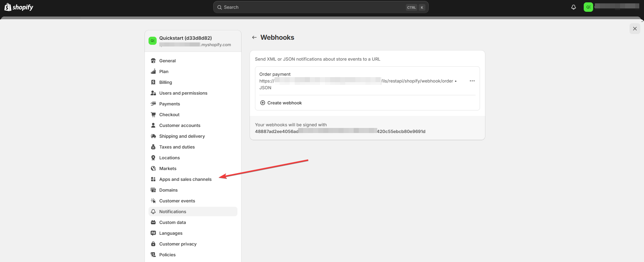
Task: Click the Shopify logo in top bar
Action: (x=19, y=7)
